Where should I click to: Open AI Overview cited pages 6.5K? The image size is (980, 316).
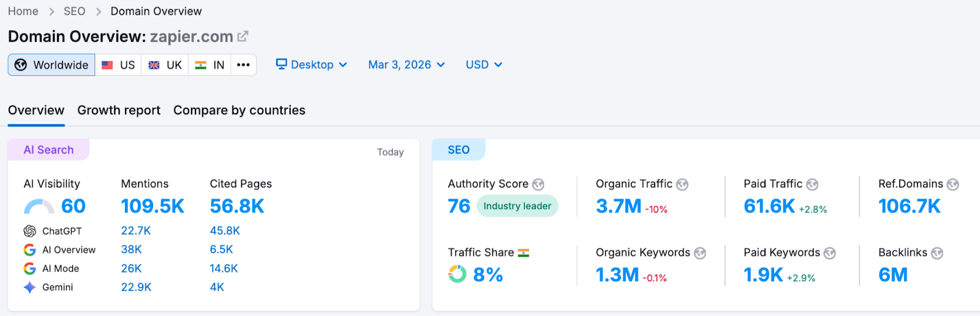(222, 250)
